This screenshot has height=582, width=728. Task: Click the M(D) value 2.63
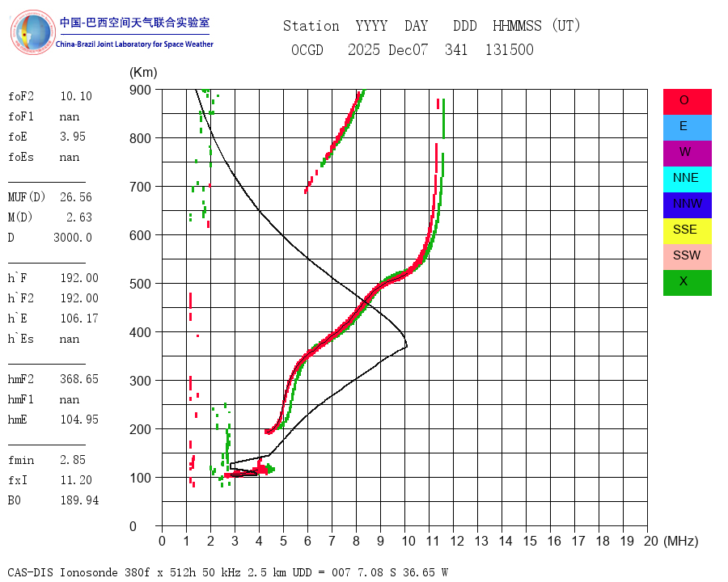click(79, 217)
